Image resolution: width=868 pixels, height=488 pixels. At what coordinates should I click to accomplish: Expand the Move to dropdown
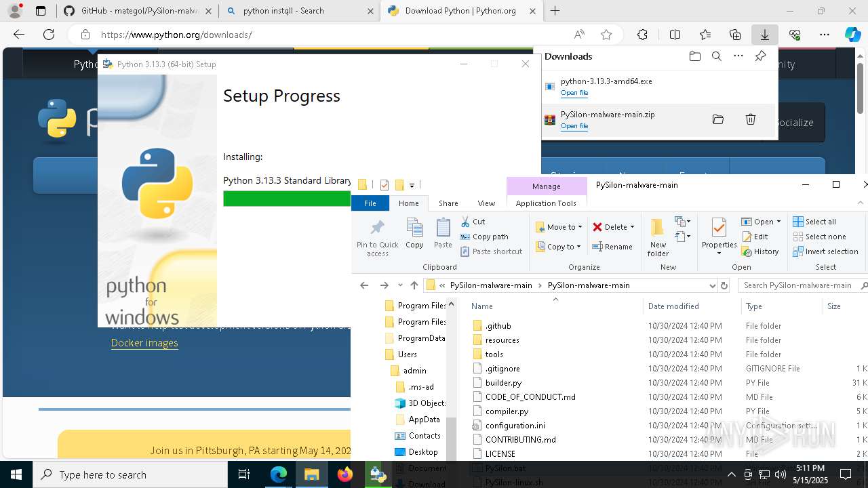(x=580, y=228)
